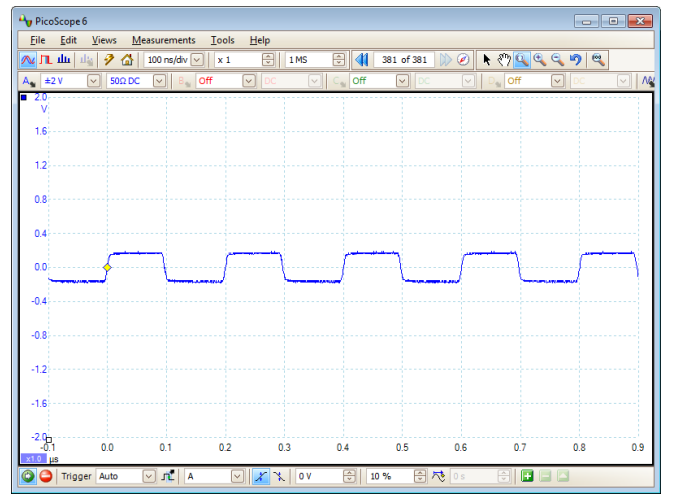673x501 pixels.
Task: Adjust the 1 MS samples spinner
Action: (x=339, y=60)
